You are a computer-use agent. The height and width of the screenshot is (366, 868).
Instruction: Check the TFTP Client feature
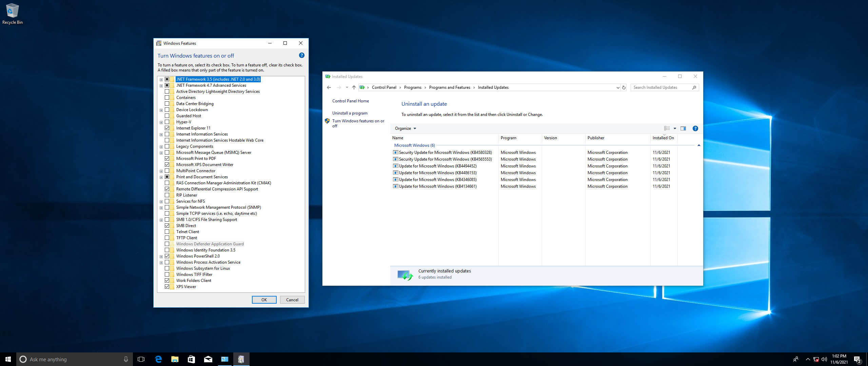point(167,238)
